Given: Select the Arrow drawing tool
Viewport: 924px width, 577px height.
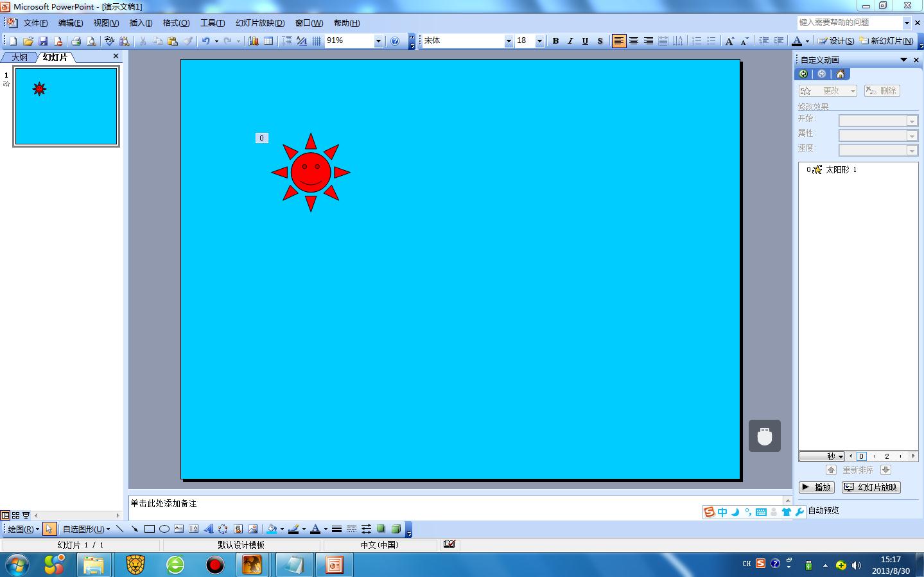Looking at the screenshot, I should point(134,529).
